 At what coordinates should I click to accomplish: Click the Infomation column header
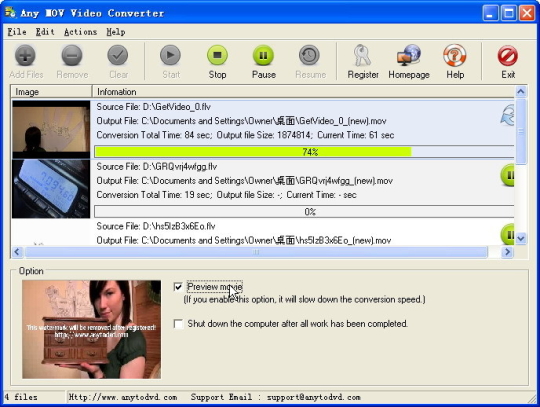tap(303, 92)
